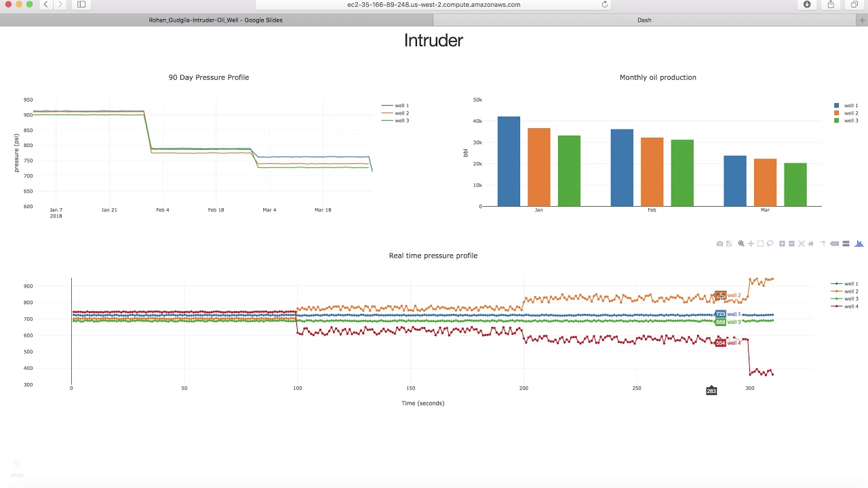
Task: Zoom in using the plus modebar icon
Action: click(x=782, y=244)
